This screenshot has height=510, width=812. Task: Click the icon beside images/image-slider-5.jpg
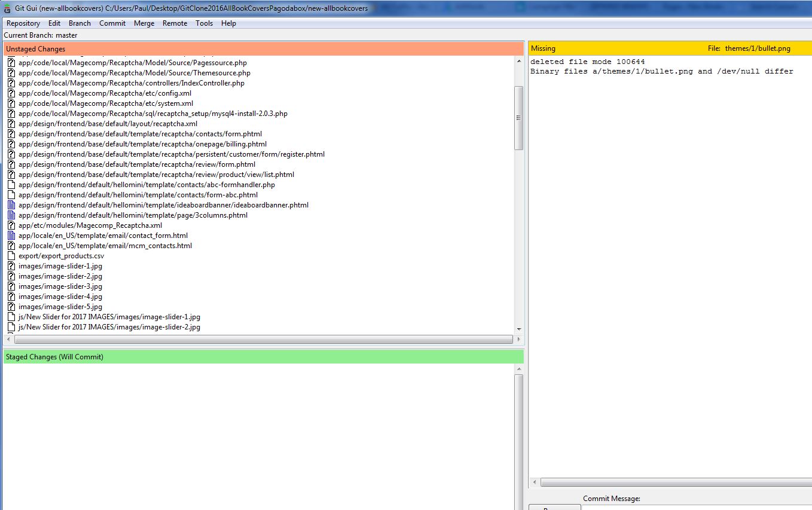click(x=11, y=307)
